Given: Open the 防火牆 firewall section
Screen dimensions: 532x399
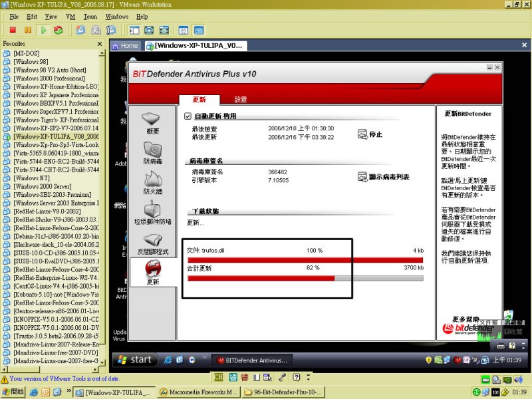Looking at the screenshot, I should (152, 183).
